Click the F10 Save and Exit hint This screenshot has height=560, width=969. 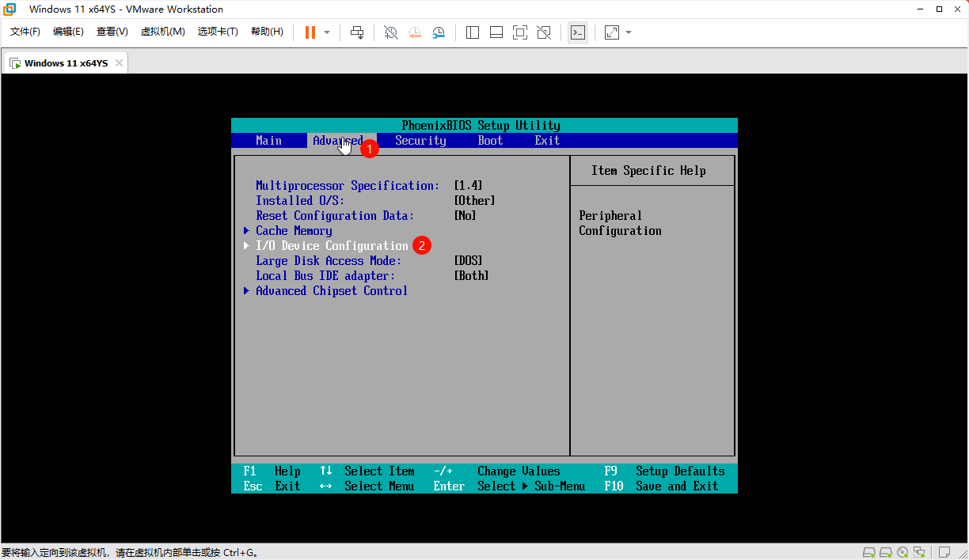tap(661, 486)
